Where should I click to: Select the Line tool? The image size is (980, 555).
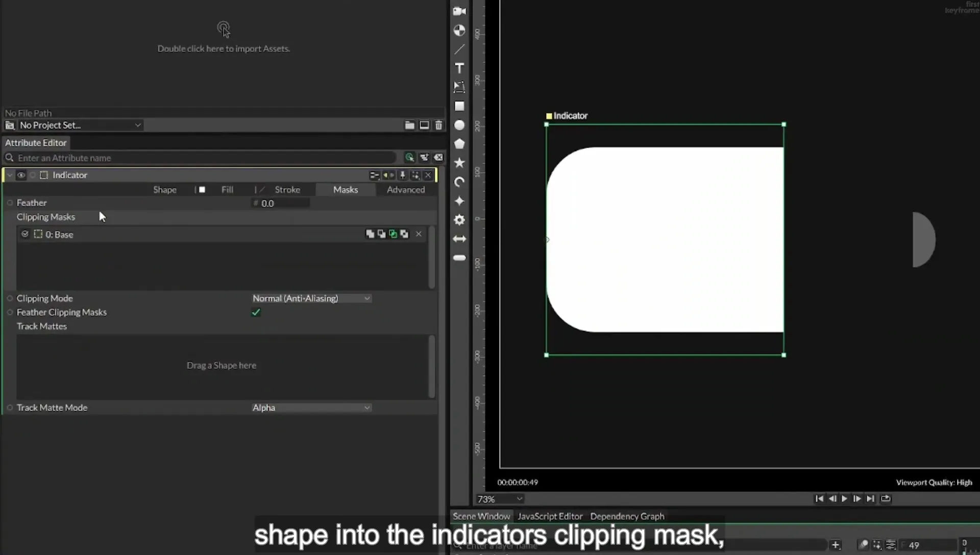[x=459, y=49]
